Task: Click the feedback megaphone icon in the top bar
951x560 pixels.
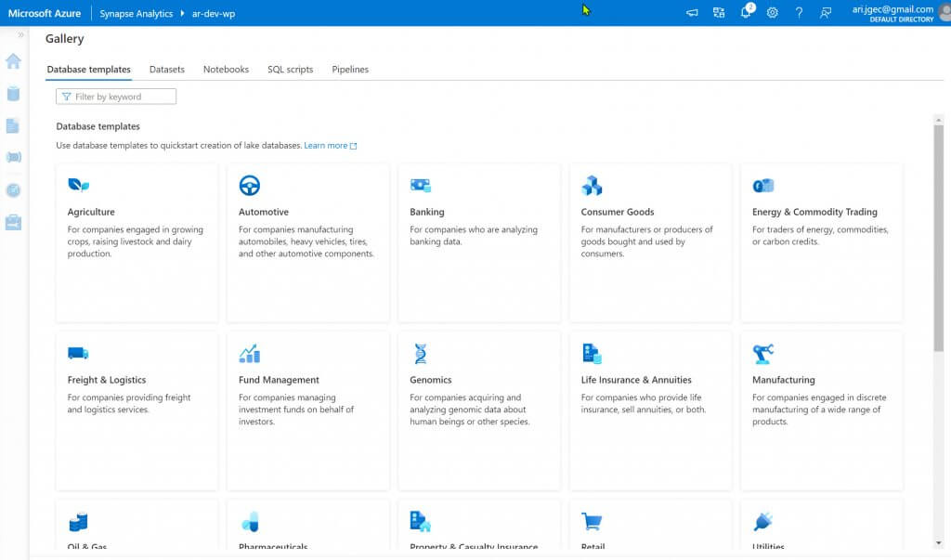Action: (692, 12)
